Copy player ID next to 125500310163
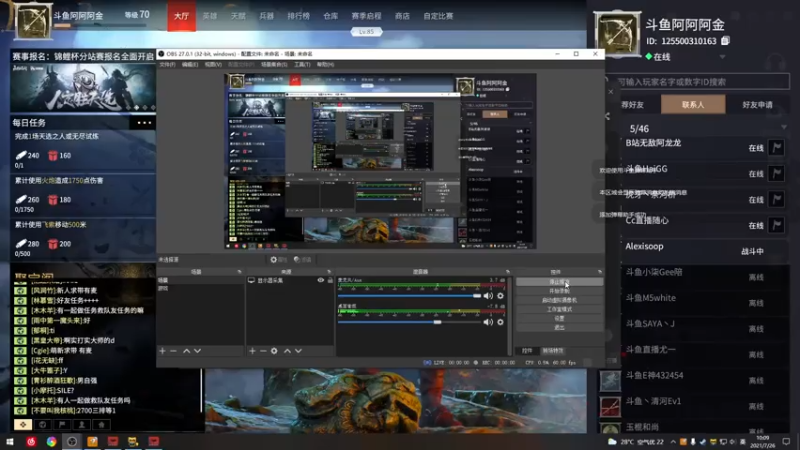The width and height of the screenshot is (800, 450). (x=726, y=41)
